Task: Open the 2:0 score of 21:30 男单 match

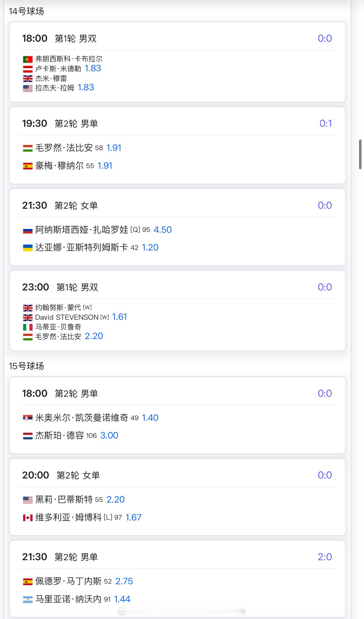Action: point(325,557)
